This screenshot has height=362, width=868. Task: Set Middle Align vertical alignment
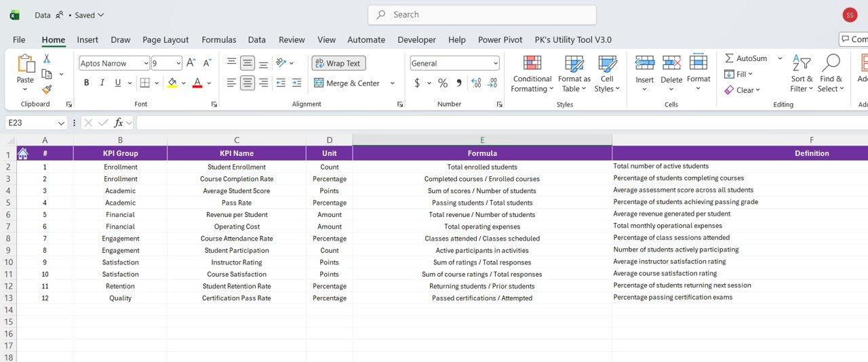pos(248,63)
